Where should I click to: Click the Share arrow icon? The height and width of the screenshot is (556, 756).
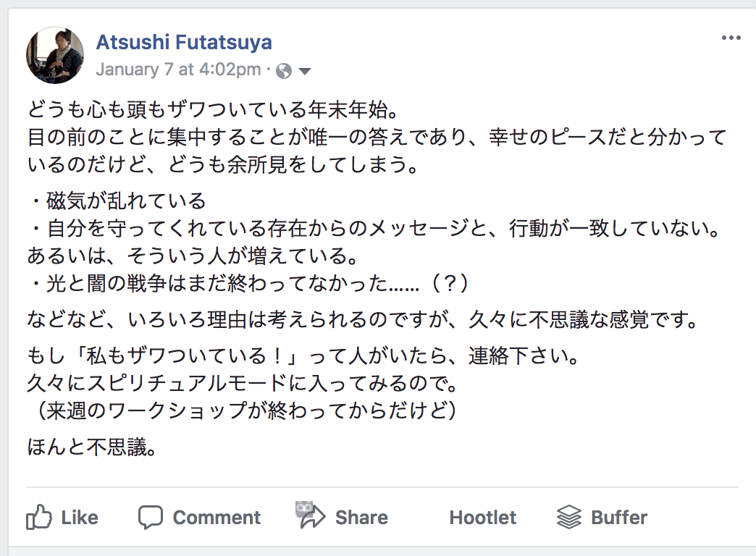(x=311, y=515)
